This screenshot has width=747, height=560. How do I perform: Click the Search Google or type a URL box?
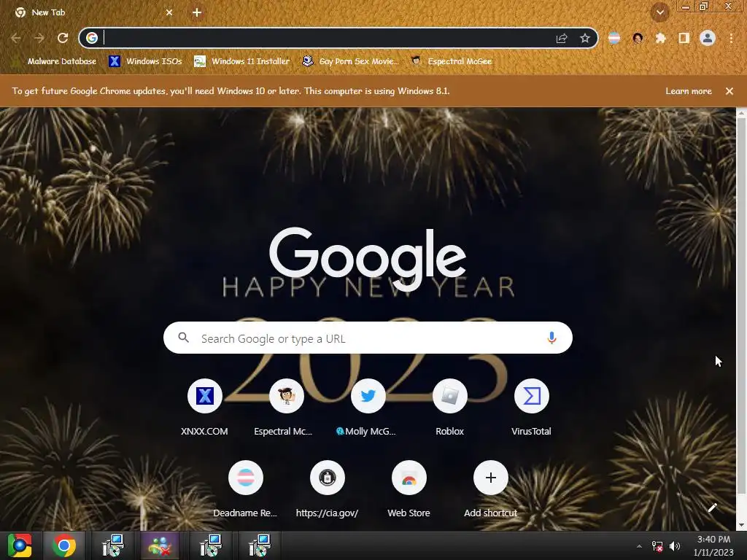pyautogui.click(x=368, y=338)
